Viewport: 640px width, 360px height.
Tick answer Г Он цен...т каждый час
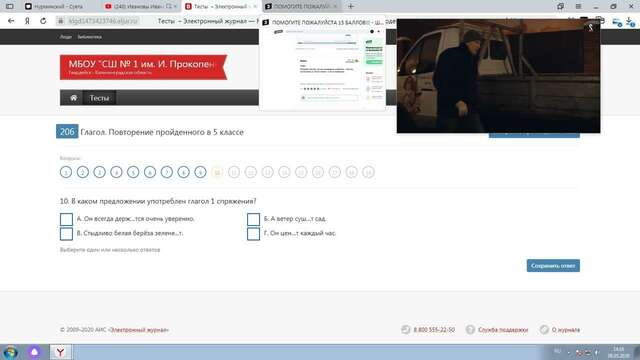tap(253, 234)
